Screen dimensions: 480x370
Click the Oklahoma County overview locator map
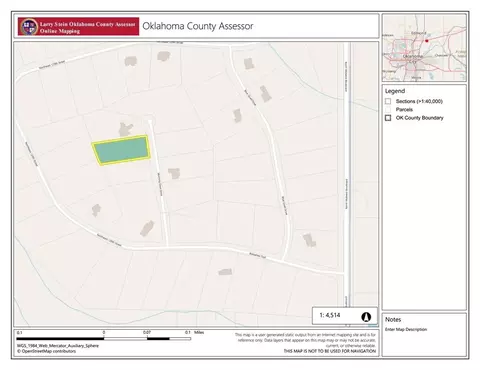coord(424,48)
